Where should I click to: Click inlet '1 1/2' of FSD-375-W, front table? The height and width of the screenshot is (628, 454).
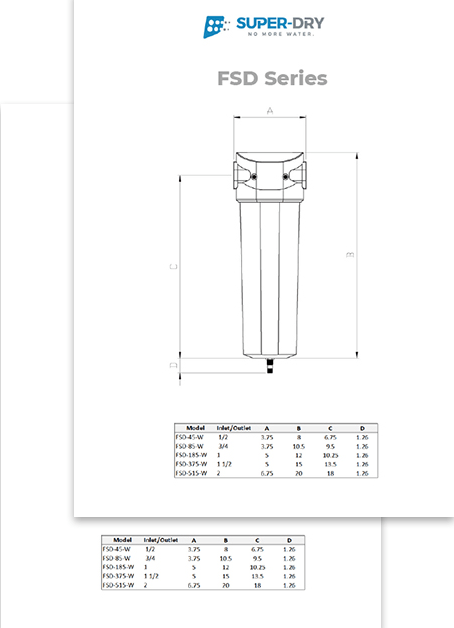[x=224, y=464]
